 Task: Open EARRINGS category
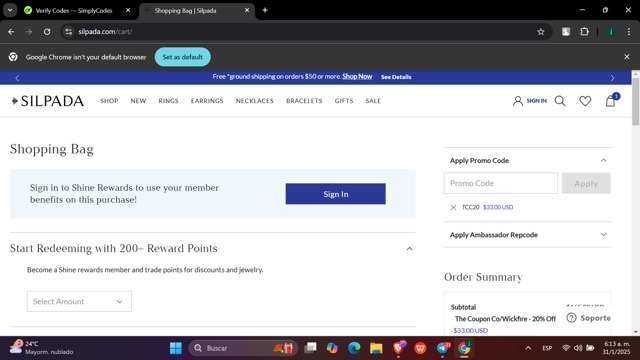[207, 101]
